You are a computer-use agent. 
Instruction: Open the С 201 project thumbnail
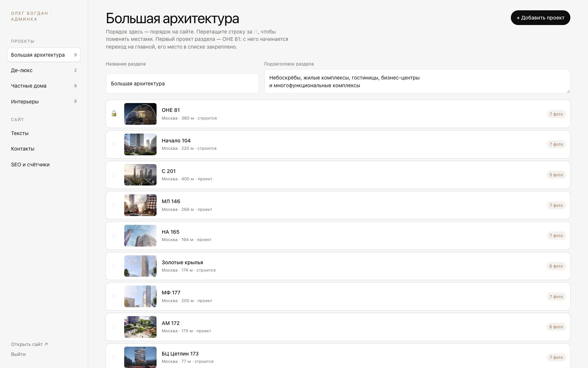tap(140, 175)
